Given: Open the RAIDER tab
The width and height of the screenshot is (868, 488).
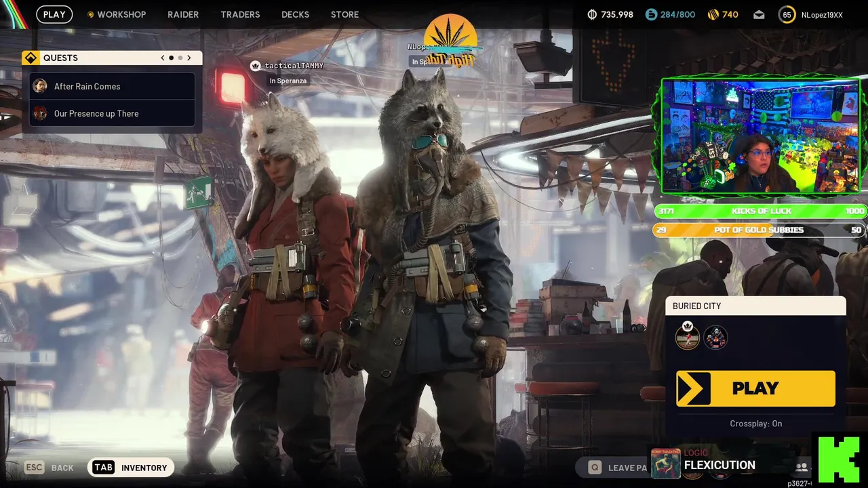Looking at the screenshot, I should coord(183,14).
